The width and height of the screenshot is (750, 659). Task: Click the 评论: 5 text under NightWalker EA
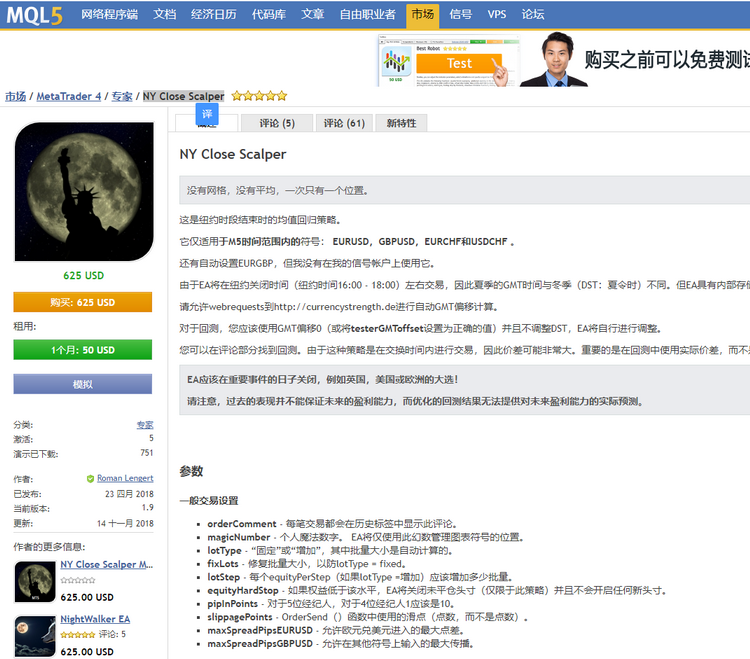click(x=112, y=634)
